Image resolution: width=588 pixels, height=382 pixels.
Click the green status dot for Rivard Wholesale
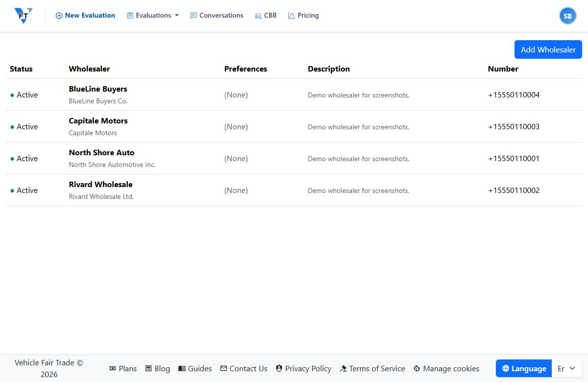12,191
